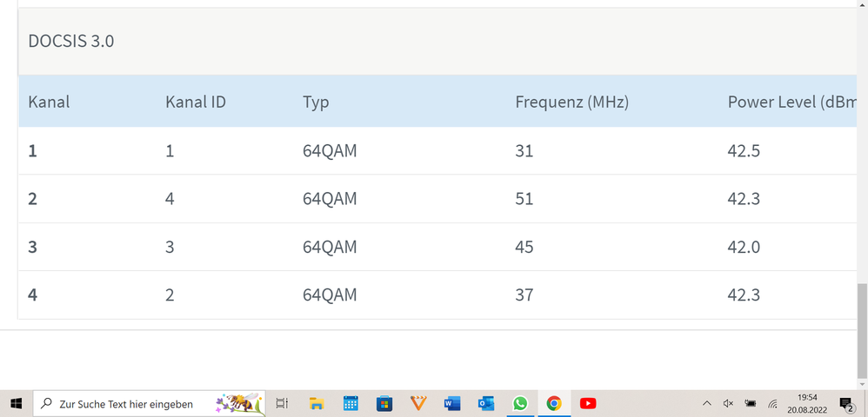Click 64QAM in the Kanal 3 row

[x=330, y=247]
